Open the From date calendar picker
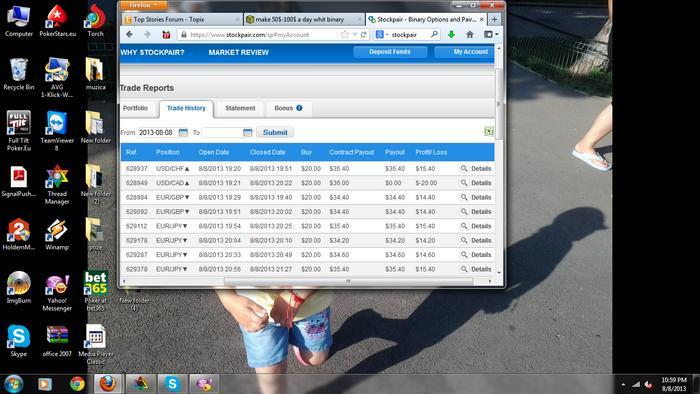 [183, 133]
